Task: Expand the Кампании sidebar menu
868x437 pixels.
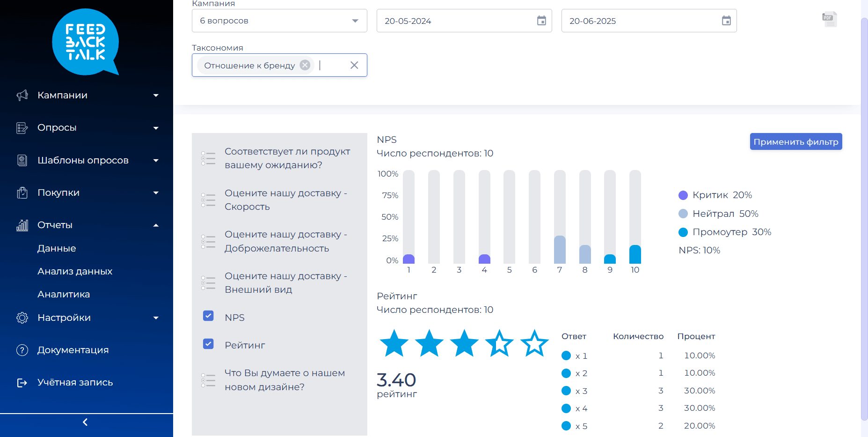Action: click(87, 95)
